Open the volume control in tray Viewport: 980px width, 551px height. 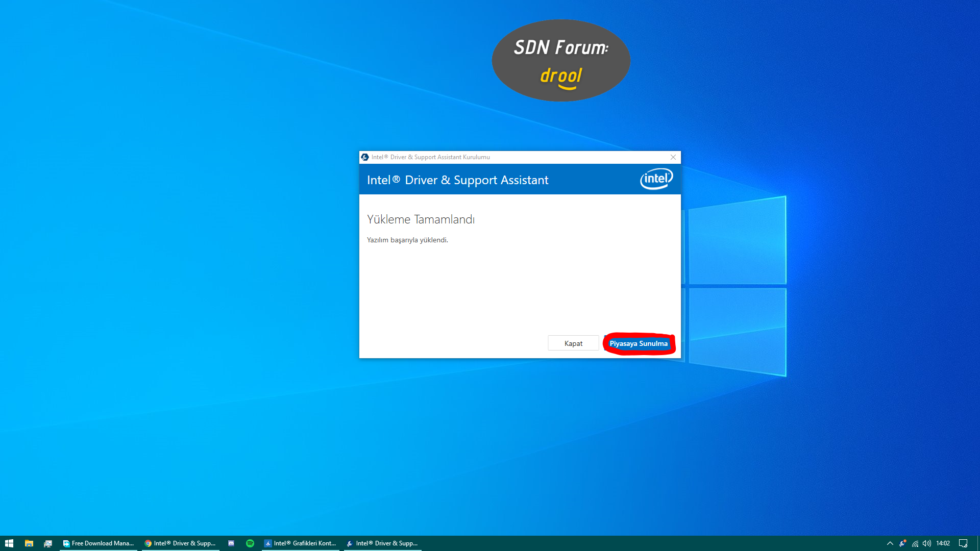pyautogui.click(x=927, y=543)
